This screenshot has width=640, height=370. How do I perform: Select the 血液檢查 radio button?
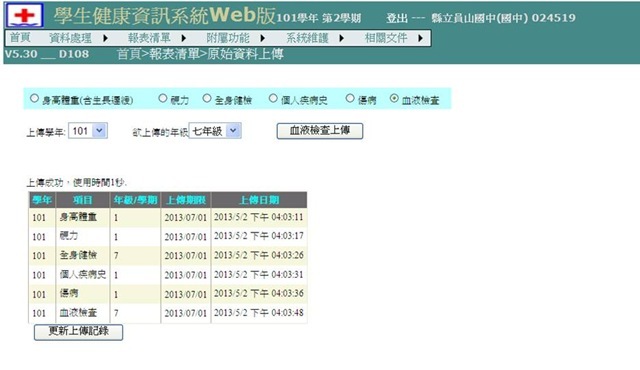(x=394, y=98)
